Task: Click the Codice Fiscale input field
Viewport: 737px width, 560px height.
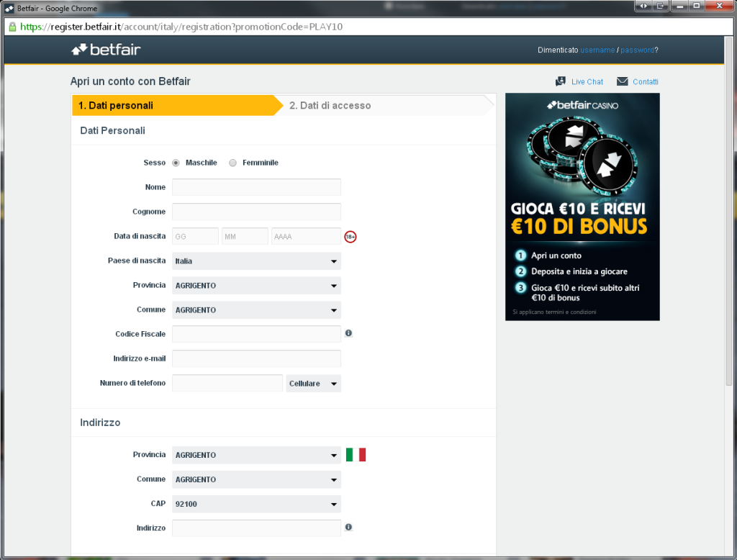Action: tap(256, 334)
